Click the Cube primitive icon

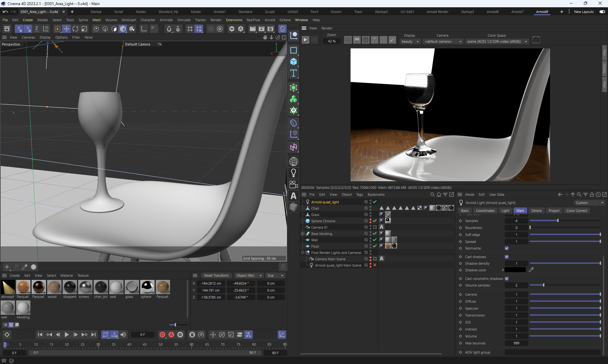(294, 62)
